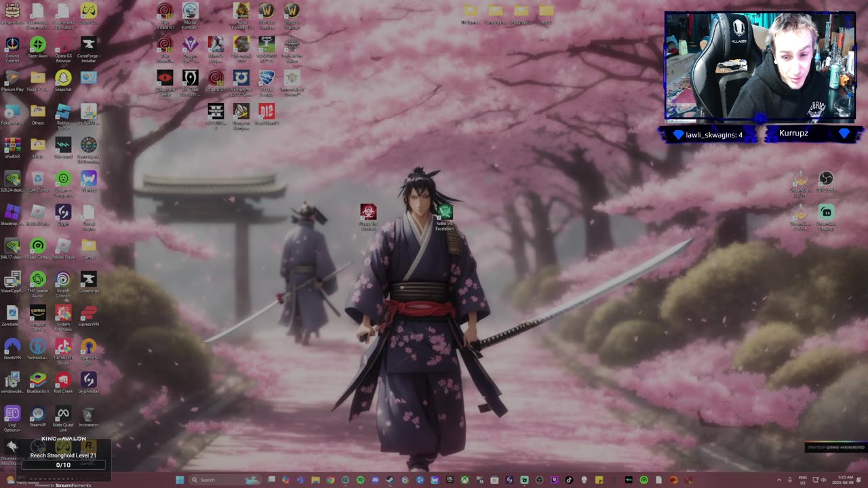The height and width of the screenshot is (488, 868).
Task: Open the Games folder on desktop
Action: 88,249
